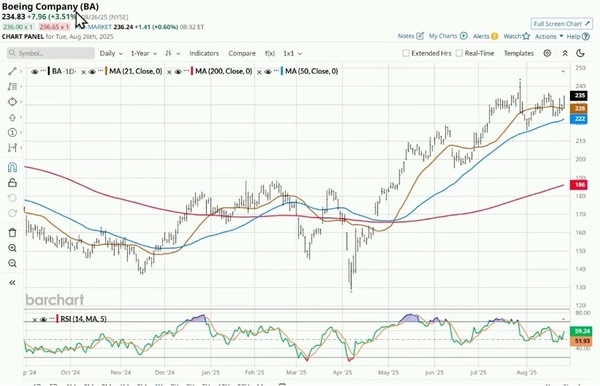
Task: Collapse the chart header with double chevron
Action: [565, 53]
